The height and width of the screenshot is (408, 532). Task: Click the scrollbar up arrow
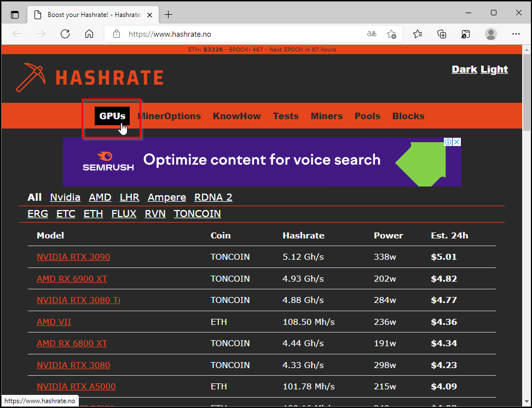tap(527, 50)
